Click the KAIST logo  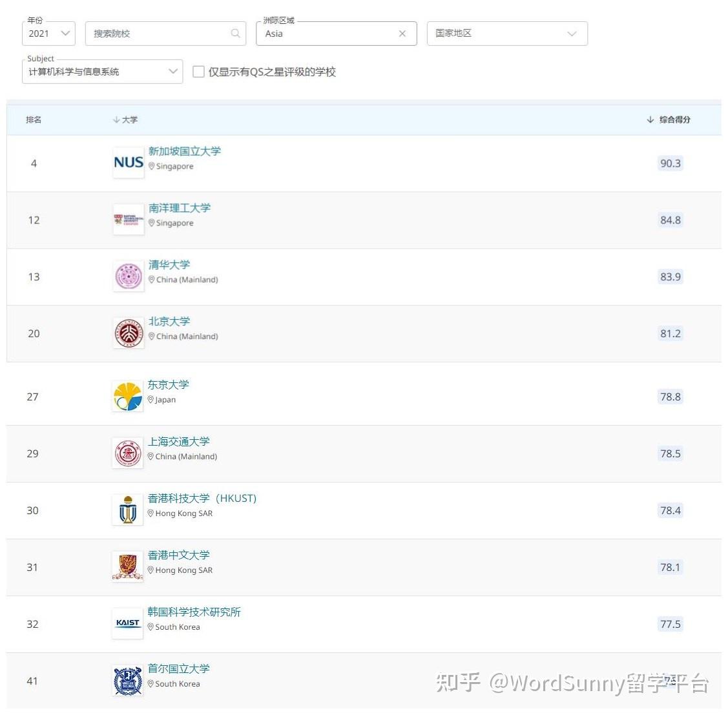click(x=127, y=623)
